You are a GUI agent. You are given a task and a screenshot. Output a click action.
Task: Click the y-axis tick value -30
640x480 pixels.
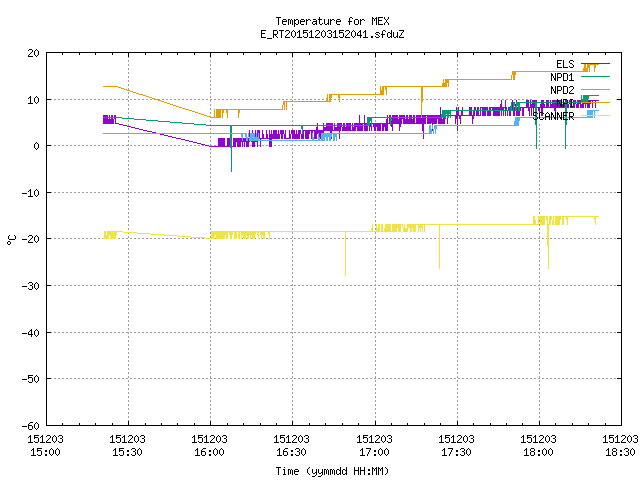click(31, 286)
